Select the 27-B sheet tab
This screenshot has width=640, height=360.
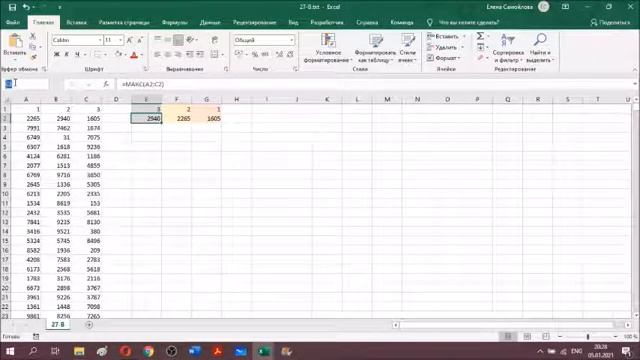click(58, 324)
